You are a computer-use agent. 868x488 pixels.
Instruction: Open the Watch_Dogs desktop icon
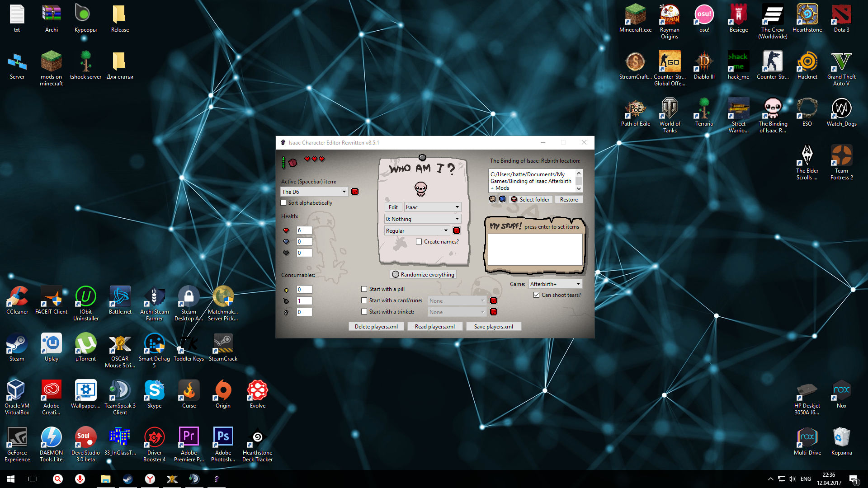tap(841, 113)
